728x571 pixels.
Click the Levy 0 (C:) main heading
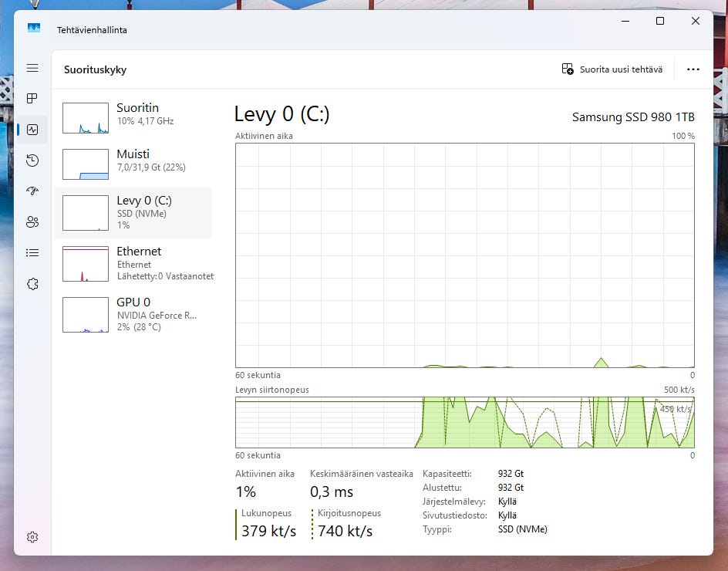(281, 114)
